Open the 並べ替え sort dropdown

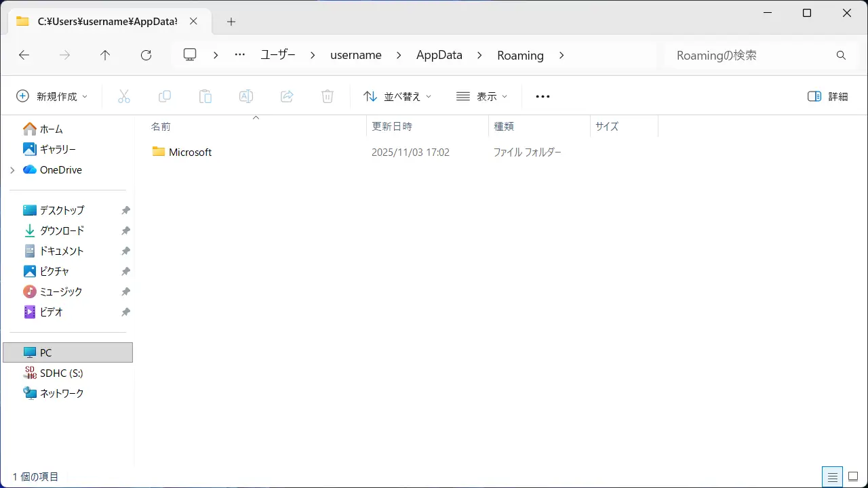[397, 96]
